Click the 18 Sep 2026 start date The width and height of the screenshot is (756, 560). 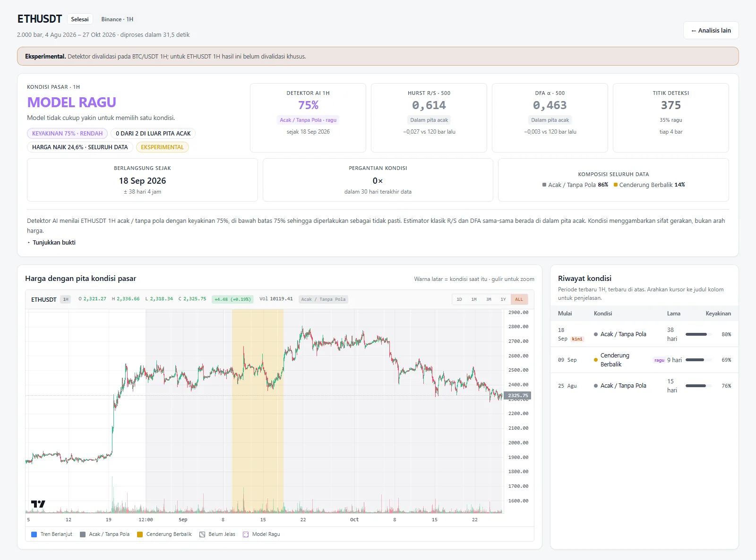pyautogui.click(x=142, y=181)
